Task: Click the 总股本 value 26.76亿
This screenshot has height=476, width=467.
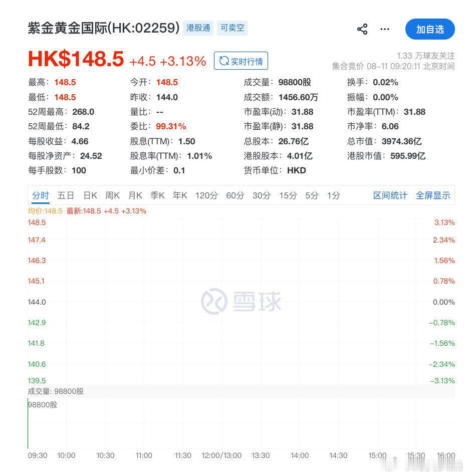Action: [x=294, y=141]
